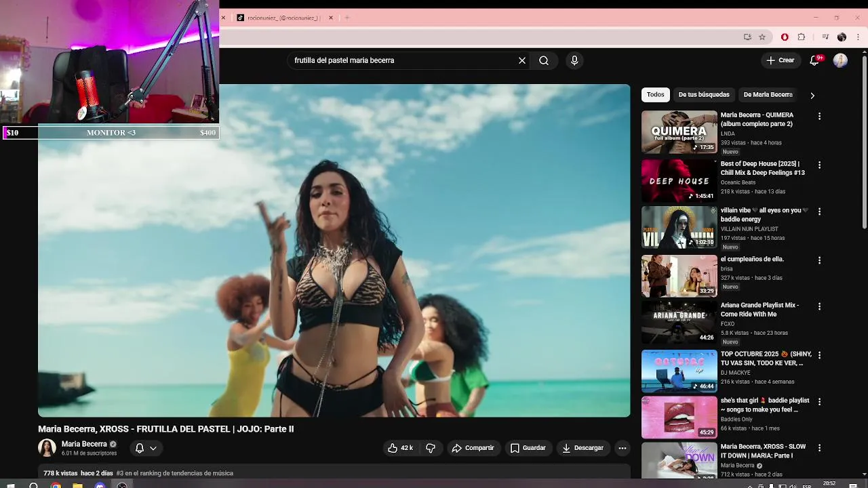Open options for she's that girl playlist
868x488 pixels.
click(x=819, y=401)
